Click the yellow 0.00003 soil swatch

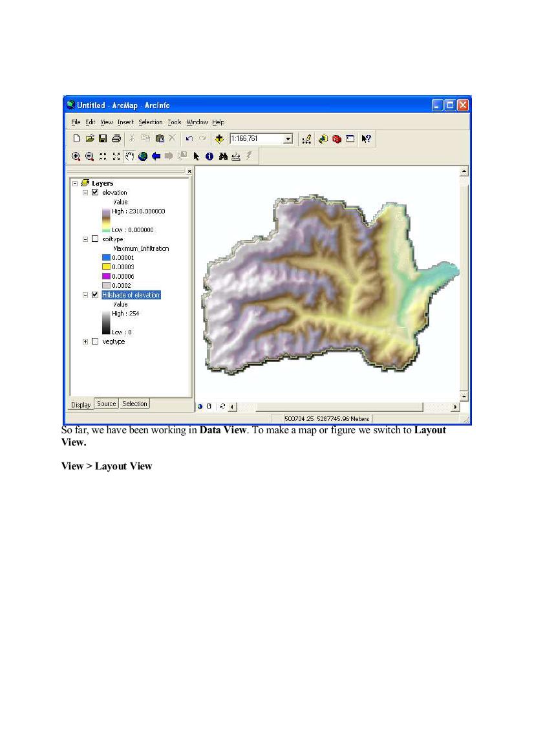point(107,266)
